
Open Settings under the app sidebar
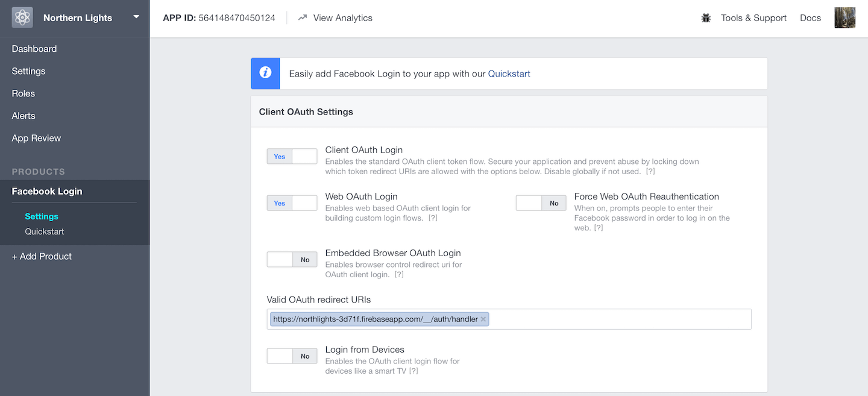click(28, 71)
